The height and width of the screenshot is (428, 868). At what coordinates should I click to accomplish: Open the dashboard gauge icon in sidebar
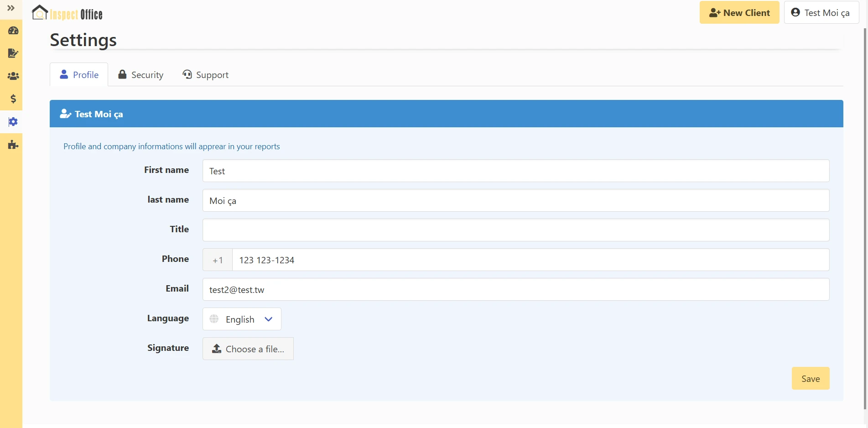(13, 31)
